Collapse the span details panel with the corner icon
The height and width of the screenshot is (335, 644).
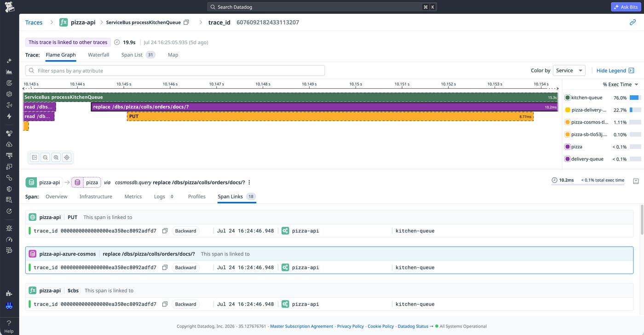(636, 181)
